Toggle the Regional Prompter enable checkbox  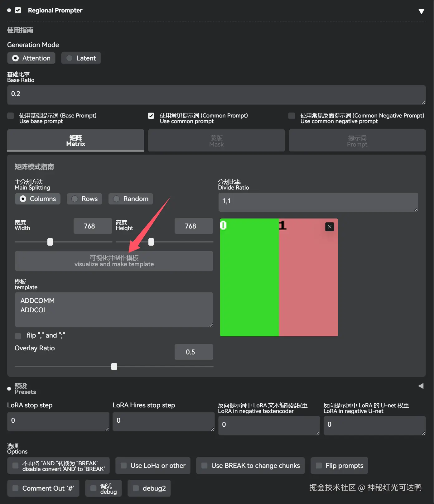coord(18,10)
